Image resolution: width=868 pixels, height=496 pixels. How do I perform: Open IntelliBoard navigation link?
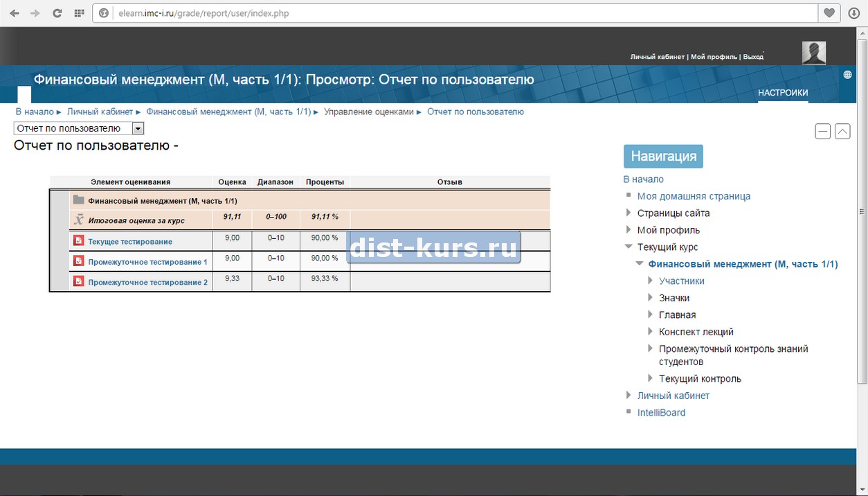click(x=662, y=412)
